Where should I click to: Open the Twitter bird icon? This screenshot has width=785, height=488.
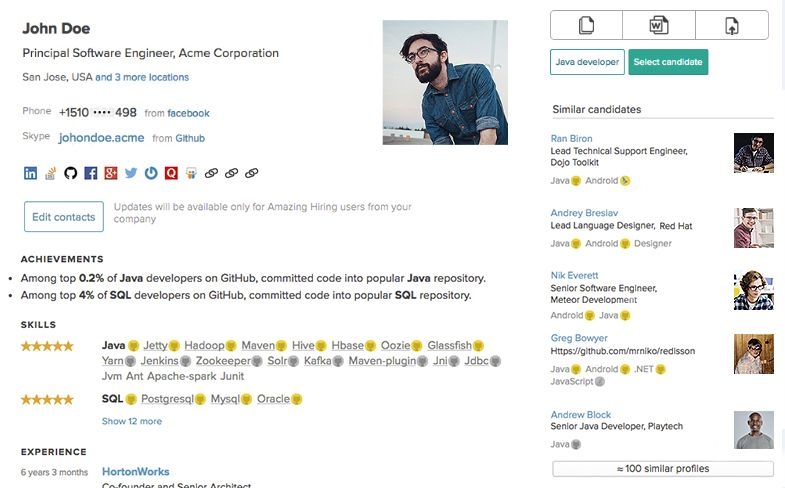coord(130,173)
